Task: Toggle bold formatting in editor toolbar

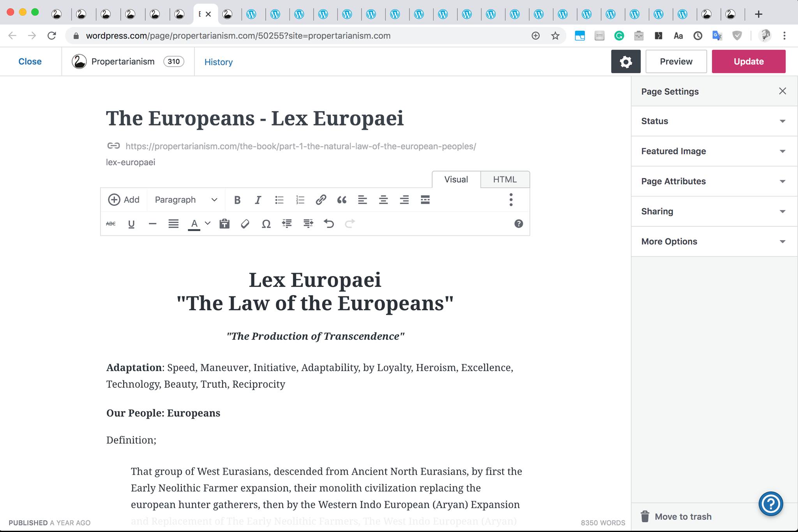Action: [237, 200]
